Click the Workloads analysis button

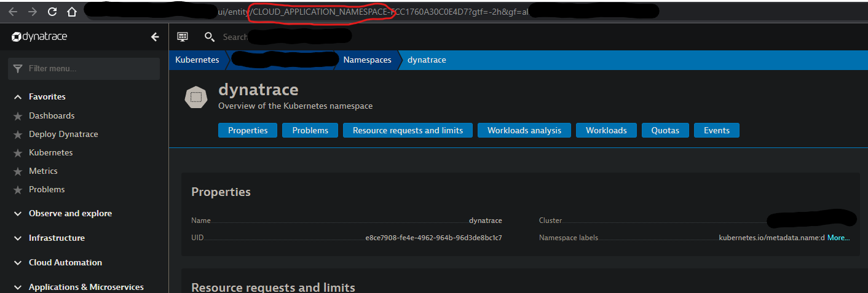(x=524, y=130)
